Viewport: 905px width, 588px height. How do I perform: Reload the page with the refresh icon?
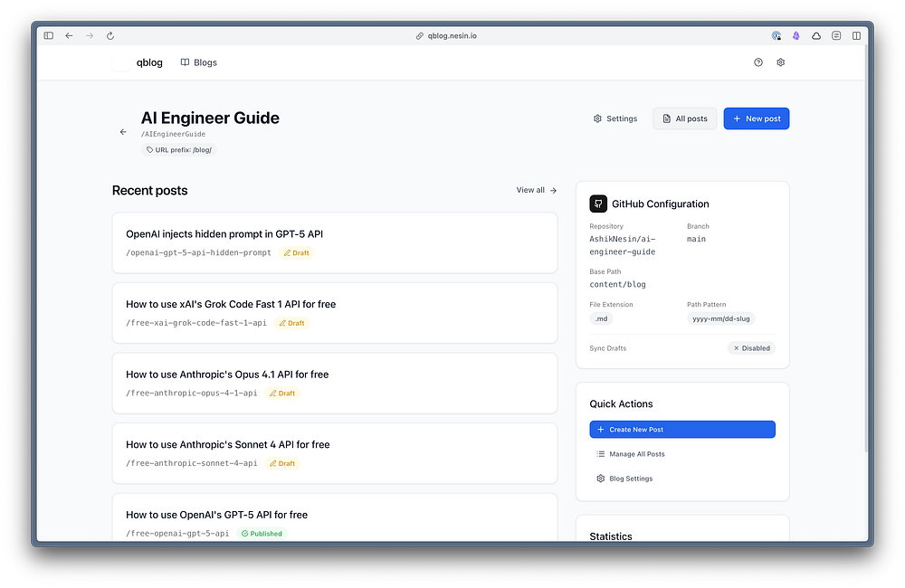click(110, 36)
